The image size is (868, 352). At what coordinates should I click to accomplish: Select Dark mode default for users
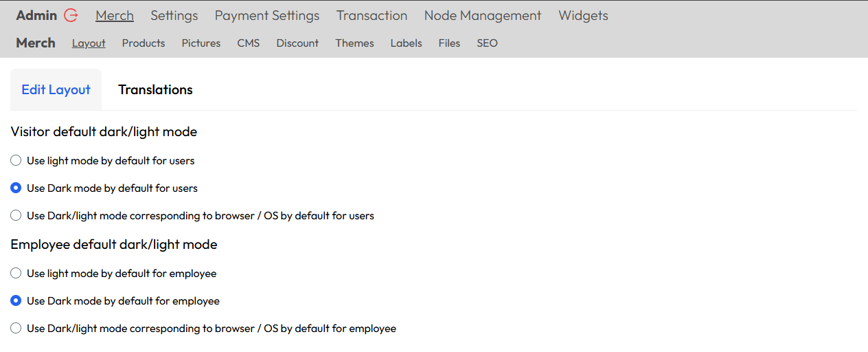tap(16, 188)
